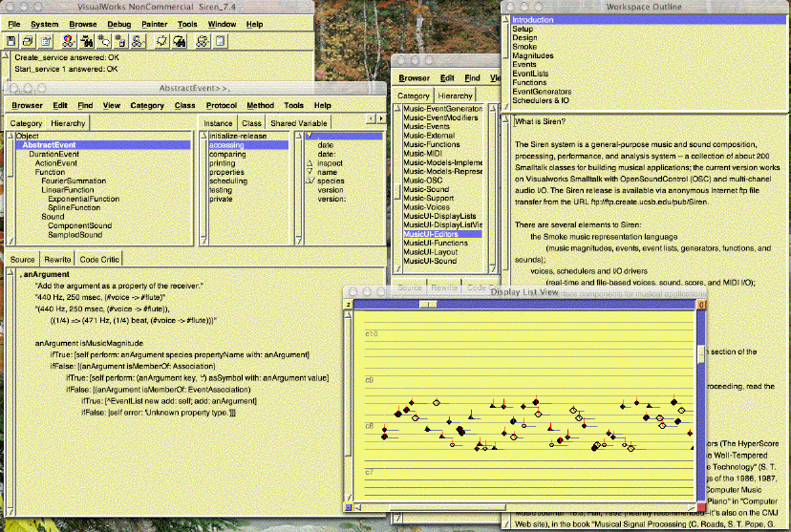Select the Shared Variable tab

click(x=298, y=123)
